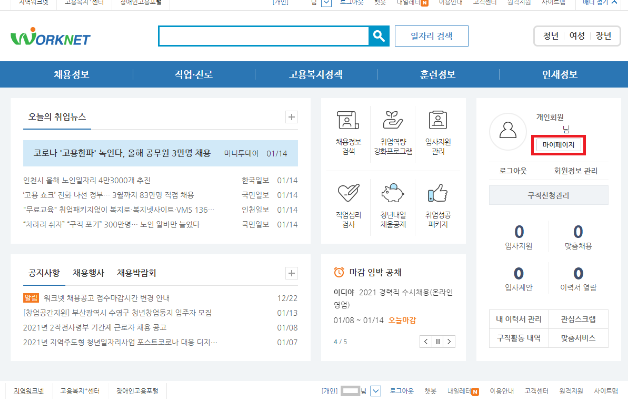The image size is (628, 399).
Task: Open 내 이력서 관리
Action: 519,319
